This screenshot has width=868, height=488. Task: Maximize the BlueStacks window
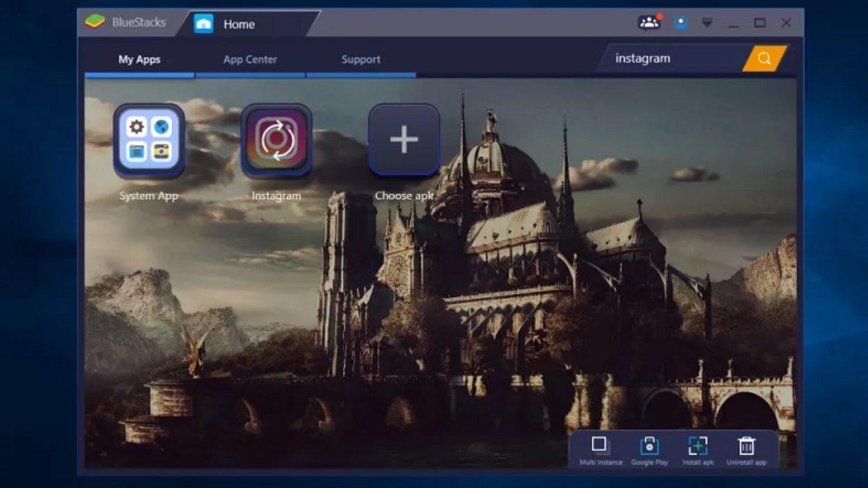point(759,23)
